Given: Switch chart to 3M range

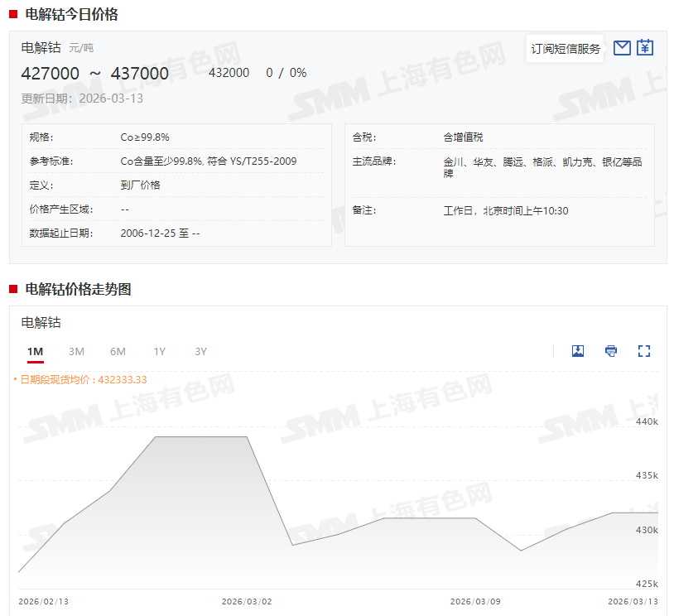Looking at the screenshot, I should pyautogui.click(x=76, y=352).
